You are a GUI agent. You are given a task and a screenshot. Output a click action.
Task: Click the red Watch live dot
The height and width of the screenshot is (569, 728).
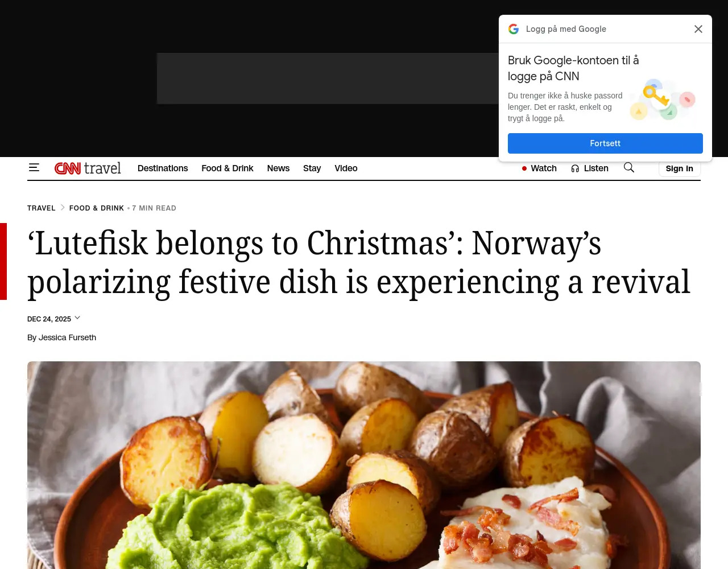524,168
